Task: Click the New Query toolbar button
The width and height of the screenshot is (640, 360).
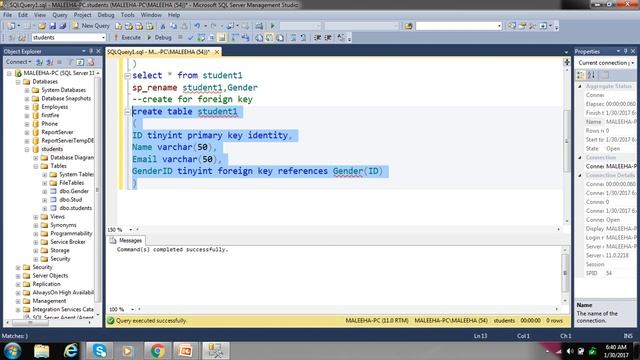Action: coord(91,26)
